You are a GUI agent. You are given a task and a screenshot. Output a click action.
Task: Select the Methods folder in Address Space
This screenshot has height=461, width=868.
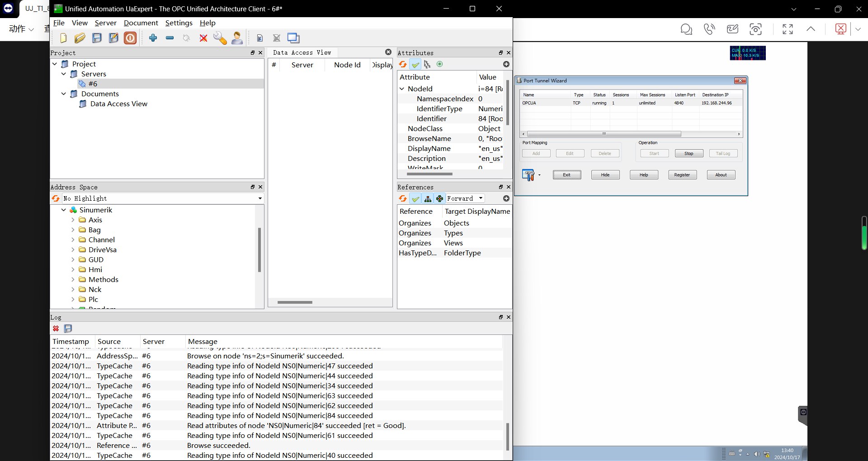coord(103,280)
